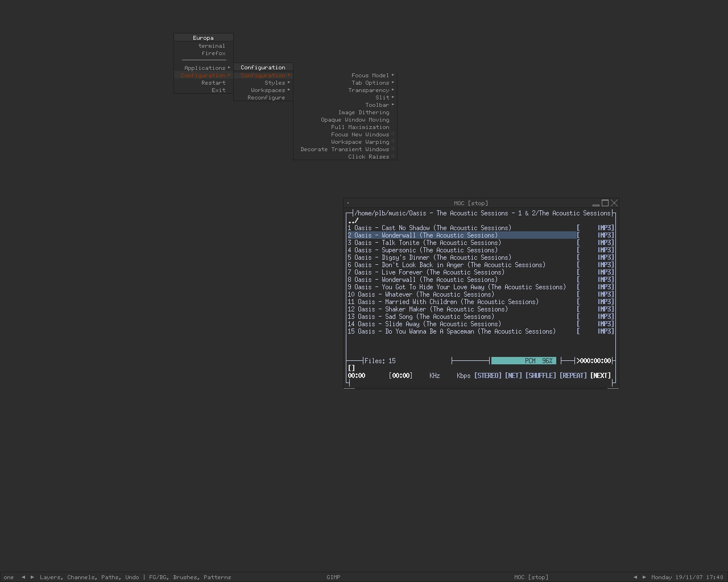The image size is (728, 582).
Task: Minimize the MOC window
Action: (596, 203)
